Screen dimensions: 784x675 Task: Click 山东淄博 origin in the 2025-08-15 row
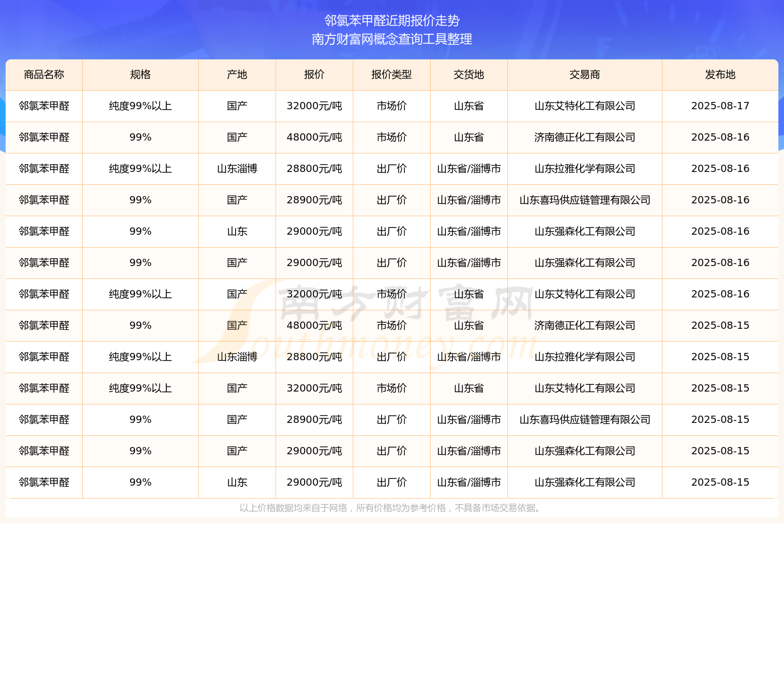click(x=237, y=357)
